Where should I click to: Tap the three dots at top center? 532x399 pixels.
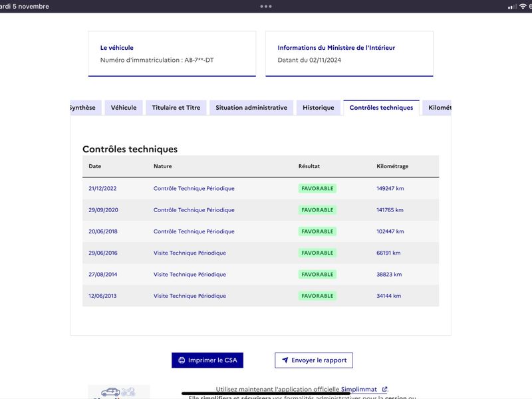(x=266, y=7)
